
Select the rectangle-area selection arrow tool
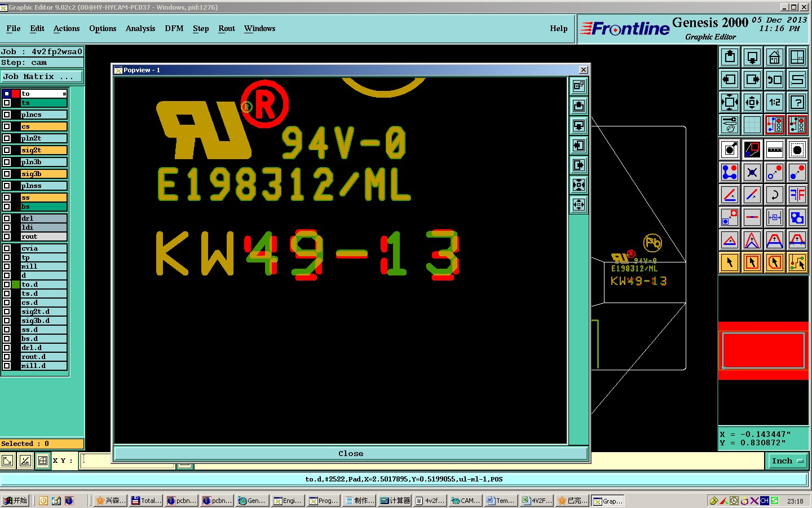(x=752, y=262)
